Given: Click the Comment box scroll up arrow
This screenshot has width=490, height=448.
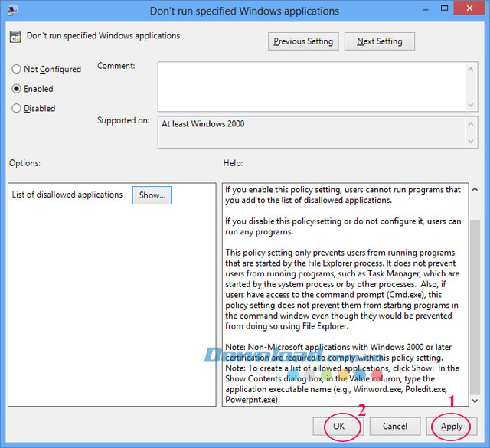Looking at the screenshot, I should coord(471,69).
